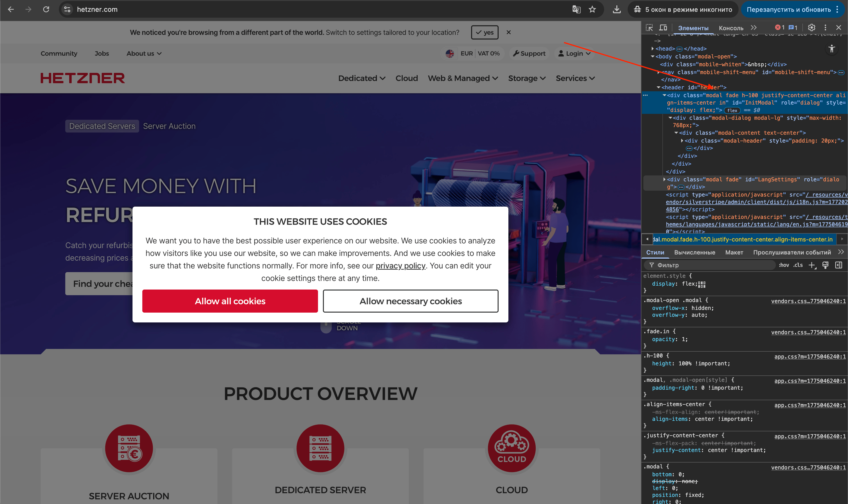Toggle the .cls class editor
Viewport: 848px width, 504px height.
click(798, 265)
